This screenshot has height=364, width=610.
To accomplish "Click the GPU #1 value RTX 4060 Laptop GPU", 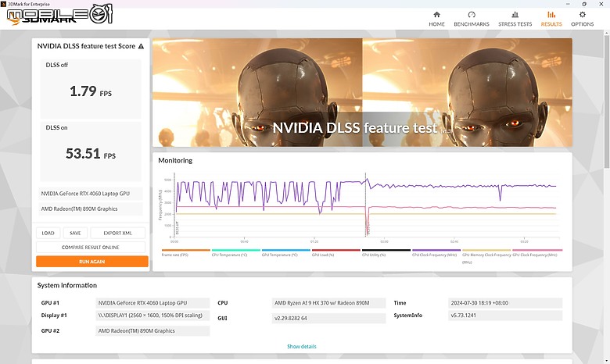I will [152, 303].
